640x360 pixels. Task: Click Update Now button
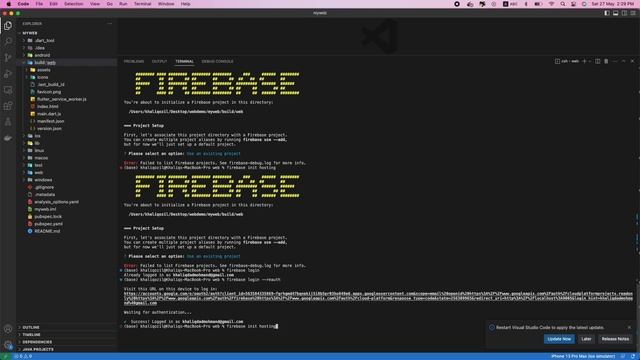pyautogui.click(x=559, y=339)
